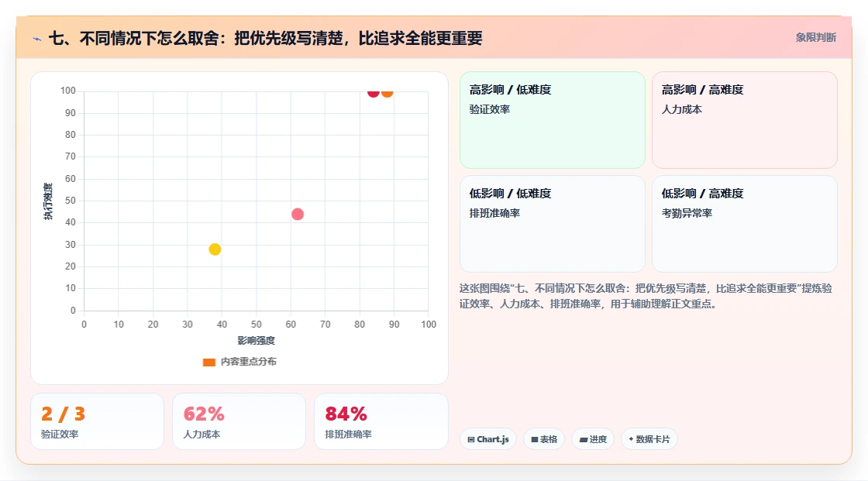Click 验证效率 text in green quadrant
The height and width of the screenshot is (481, 868).
(489, 109)
